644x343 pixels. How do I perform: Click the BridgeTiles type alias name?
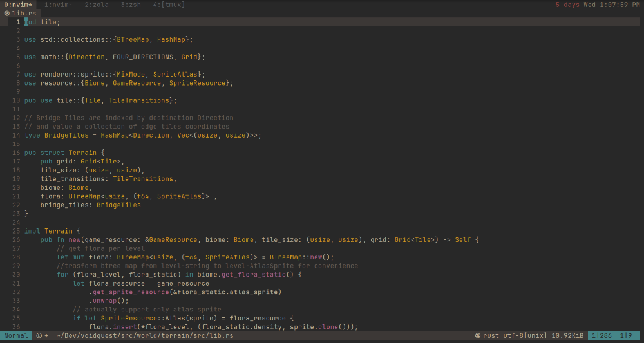(x=66, y=135)
